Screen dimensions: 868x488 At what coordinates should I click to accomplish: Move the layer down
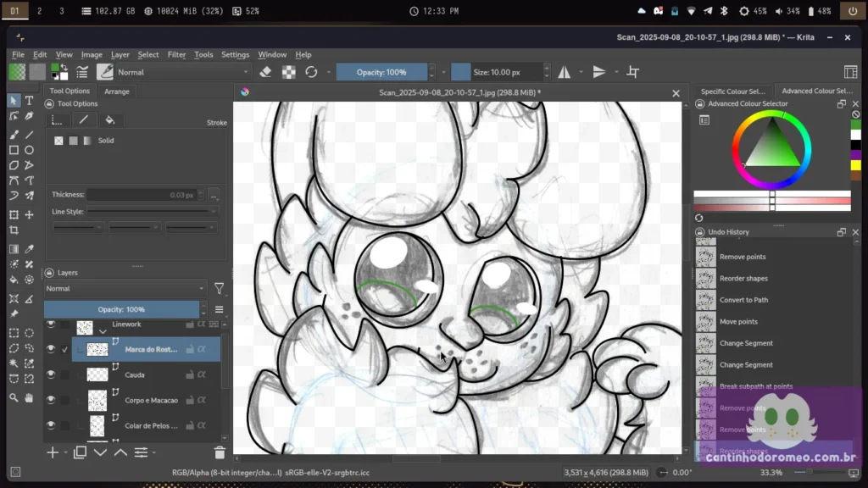coord(100,452)
